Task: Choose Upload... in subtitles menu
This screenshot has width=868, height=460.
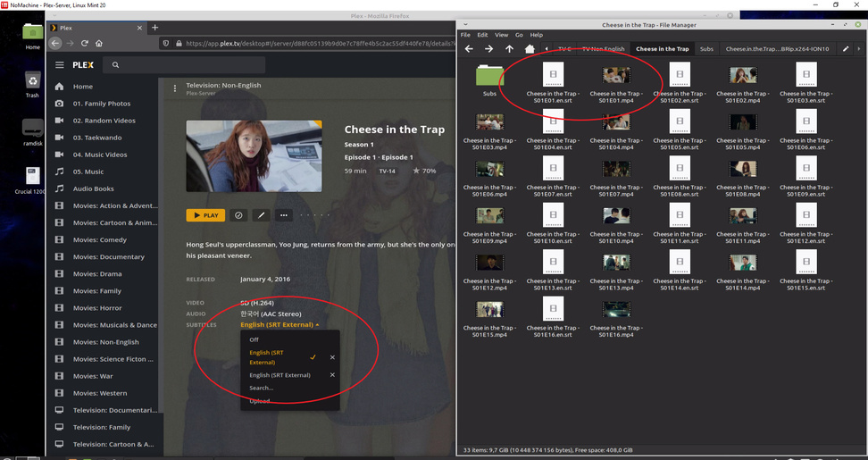Action: pos(260,401)
